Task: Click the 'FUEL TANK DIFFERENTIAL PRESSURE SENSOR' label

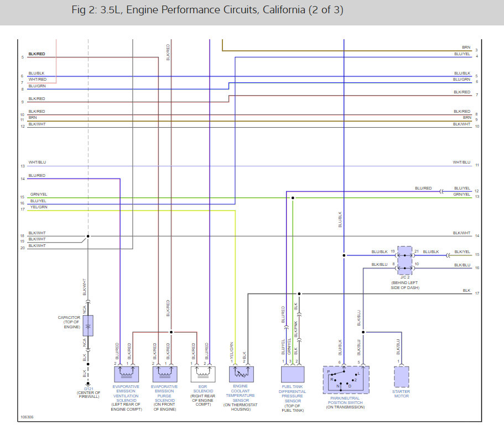Action: click(x=292, y=394)
